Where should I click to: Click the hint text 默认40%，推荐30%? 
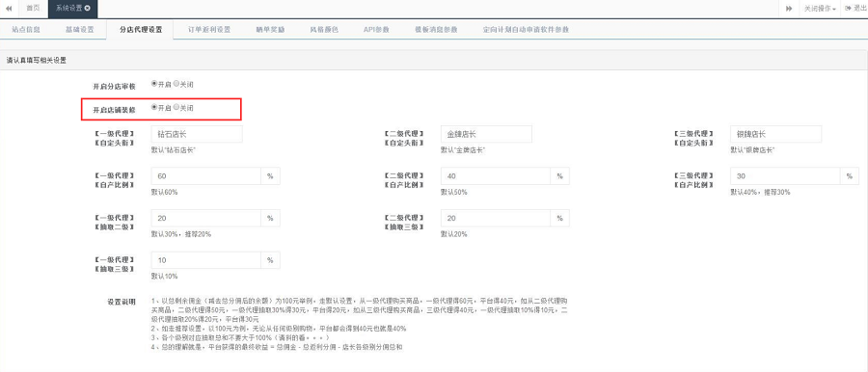coord(761,192)
